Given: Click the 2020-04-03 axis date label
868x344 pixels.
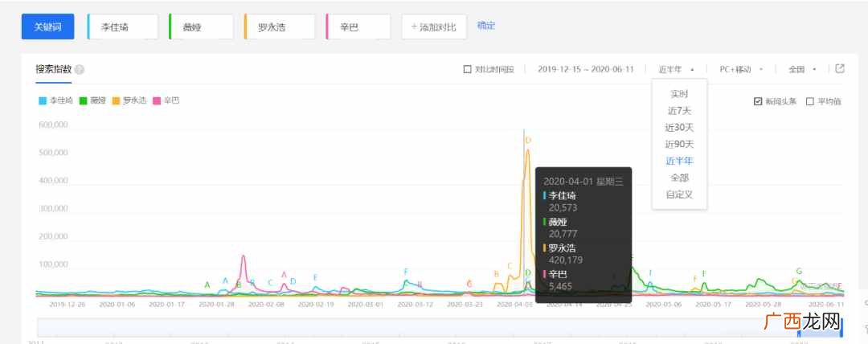Looking at the screenshot, I should [514, 304].
